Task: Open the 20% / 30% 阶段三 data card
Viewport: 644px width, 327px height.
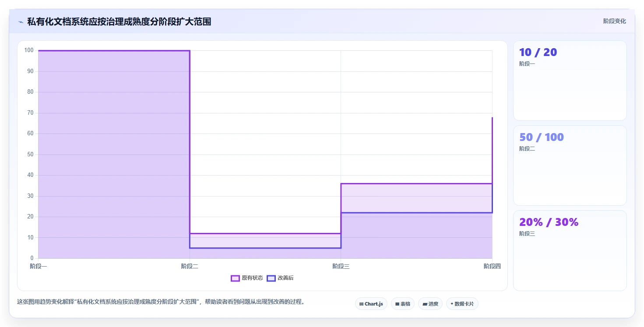Action: (570, 250)
